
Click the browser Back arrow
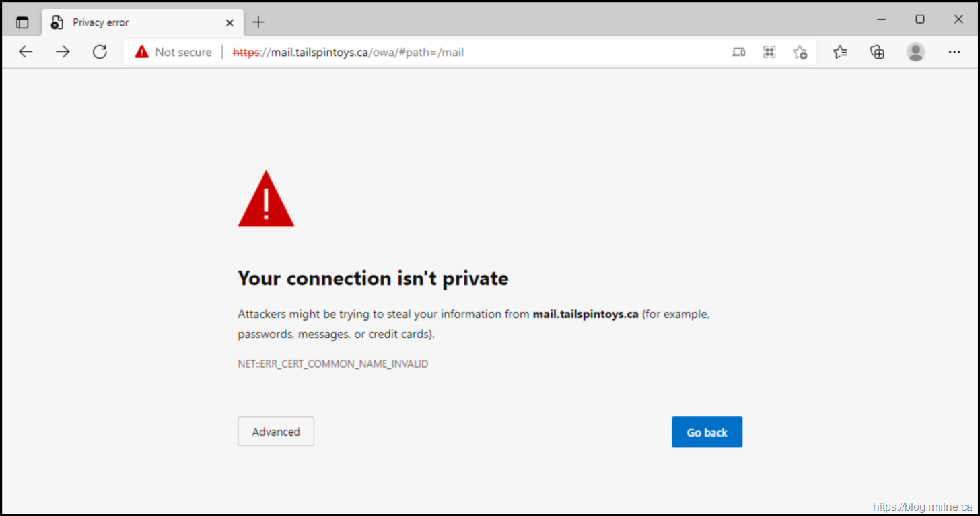tap(26, 52)
